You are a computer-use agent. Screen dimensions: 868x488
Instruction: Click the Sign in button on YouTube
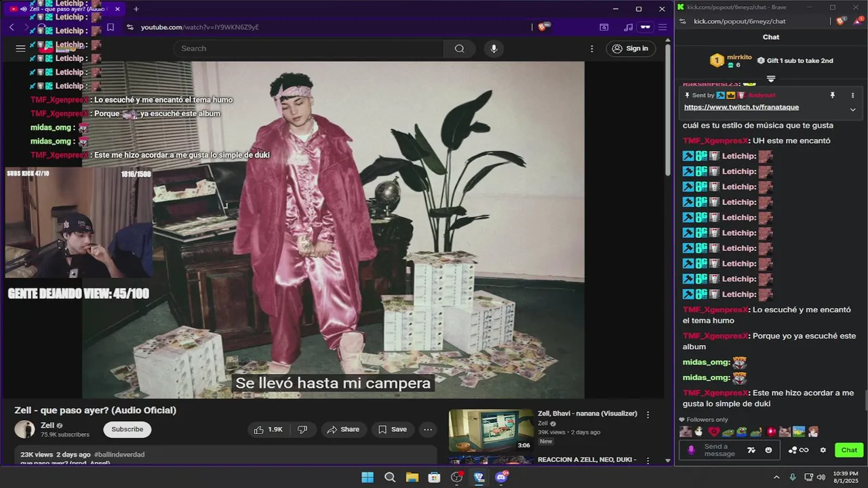[x=630, y=48]
